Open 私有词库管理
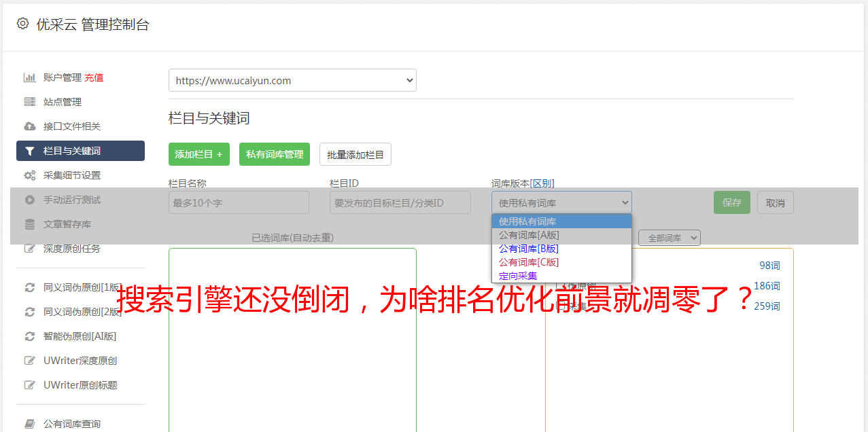The height and width of the screenshot is (432, 868). point(275,154)
